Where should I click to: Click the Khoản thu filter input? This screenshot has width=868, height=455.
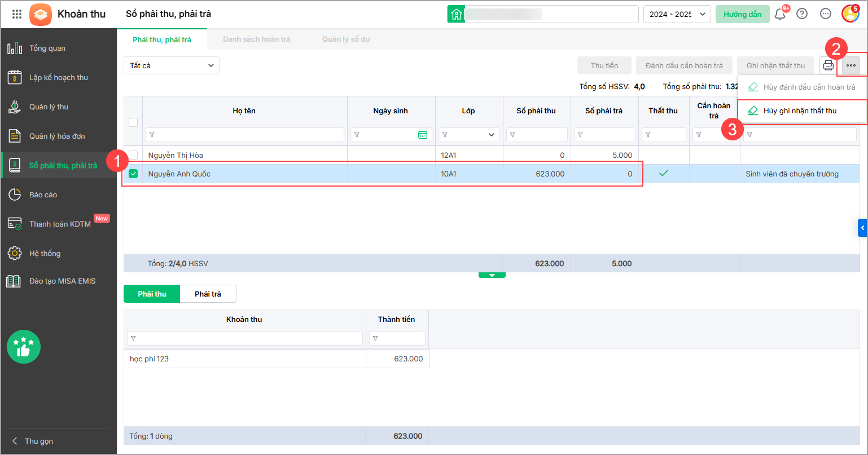[245, 338]
